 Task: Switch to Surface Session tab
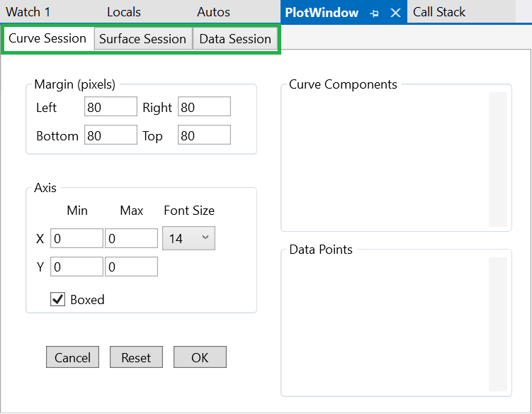143,39
